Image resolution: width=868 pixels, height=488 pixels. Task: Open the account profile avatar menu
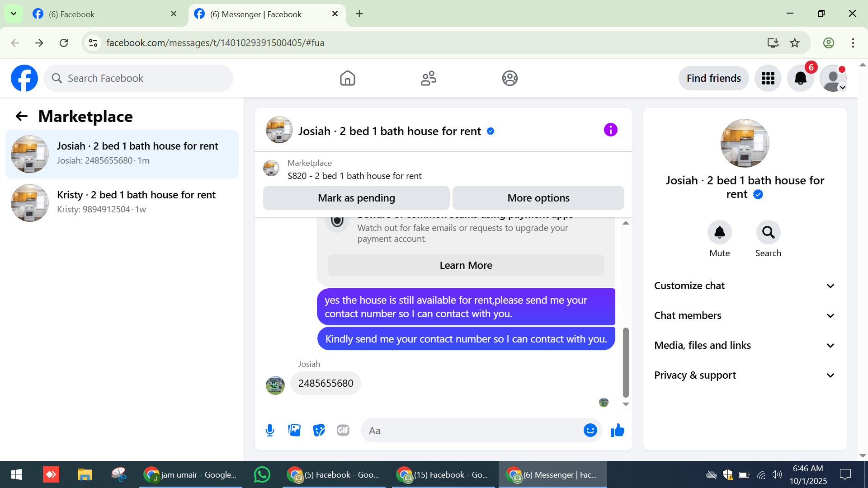pyautogui.click(x=833, y=78)
